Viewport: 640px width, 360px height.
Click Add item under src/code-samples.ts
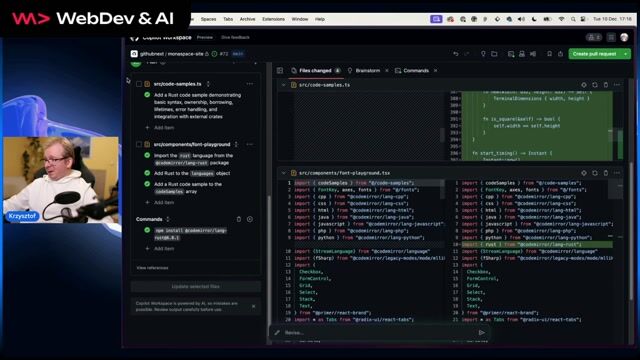(x=160, y=128)
